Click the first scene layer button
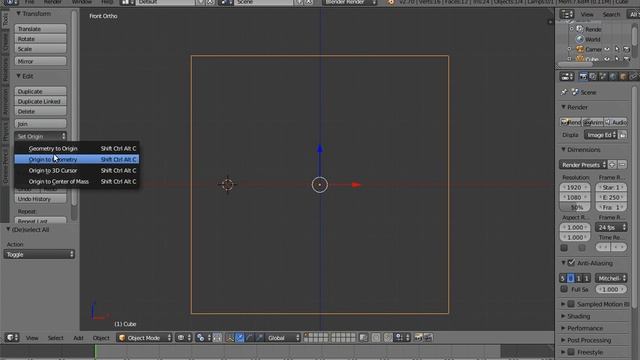The width and height of the screenshot is (640, 360). (307, 335)
